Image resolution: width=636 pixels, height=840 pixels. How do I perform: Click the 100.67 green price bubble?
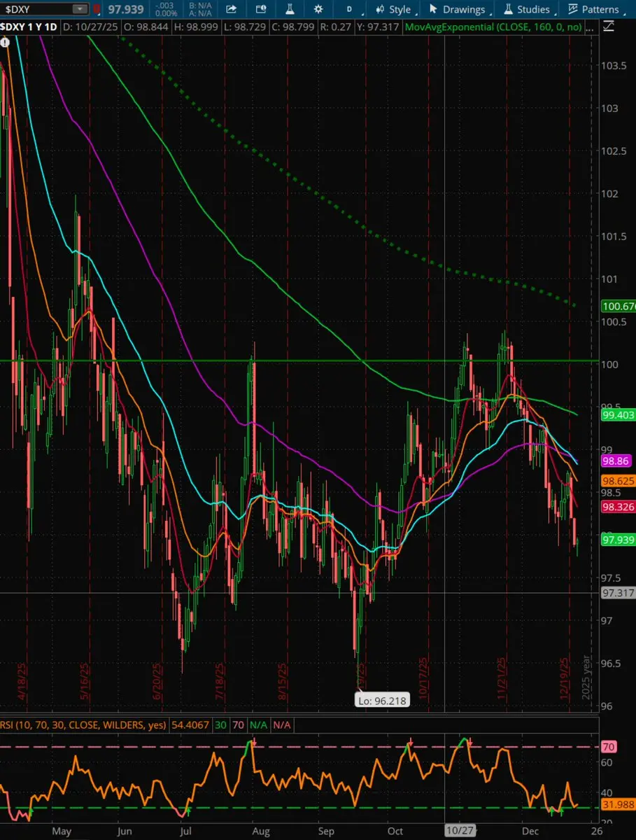(618, 307)
